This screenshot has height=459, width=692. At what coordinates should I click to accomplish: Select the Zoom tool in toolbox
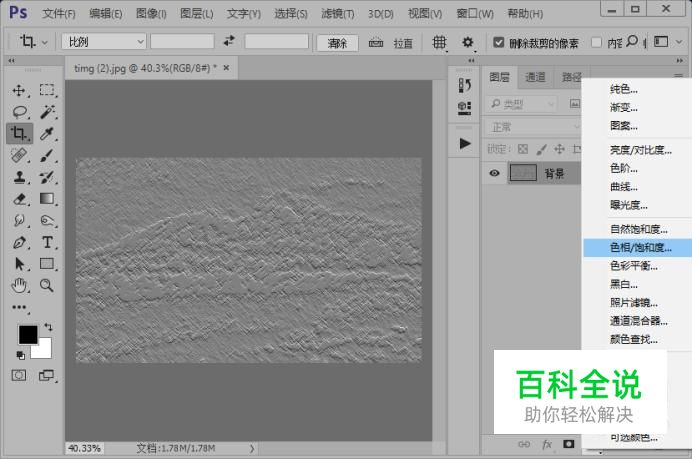[x=47, y=286]
